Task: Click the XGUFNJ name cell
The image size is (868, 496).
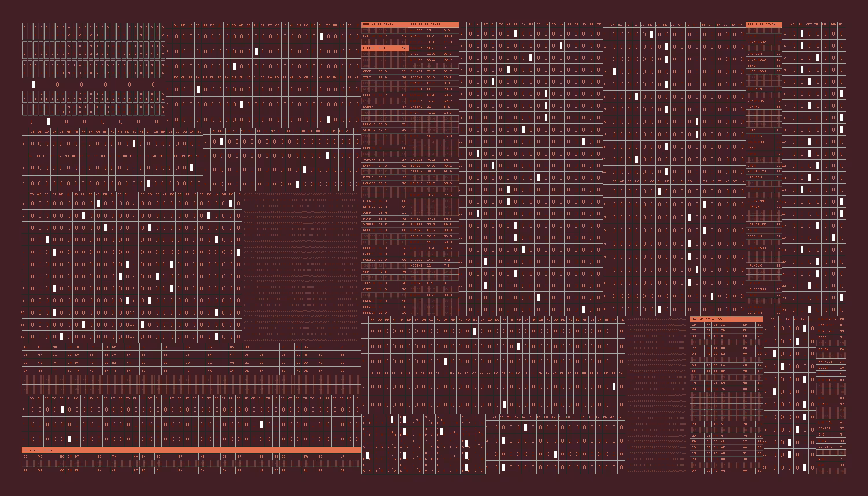Action: tap(369, 95)
